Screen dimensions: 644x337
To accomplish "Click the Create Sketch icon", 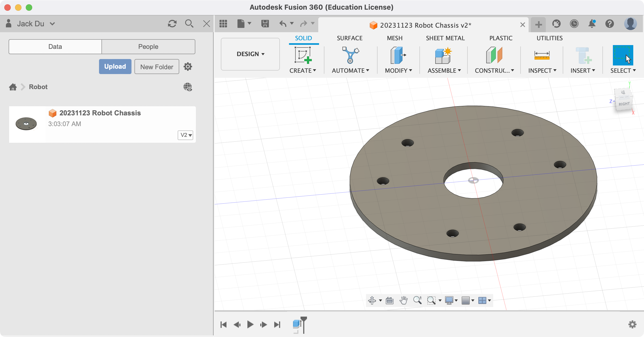I will click(x=303, y=55).
